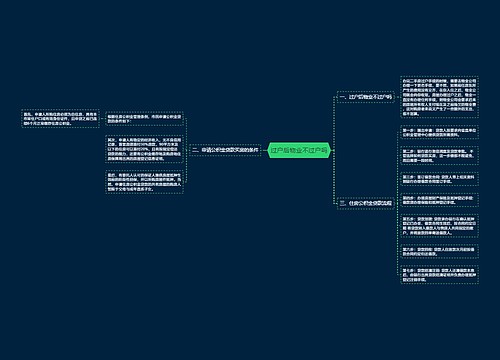This screenshot has height=360, width=500.
Task: Click the 第七步 loan settlement step node
Action: [x=439, y=275]
